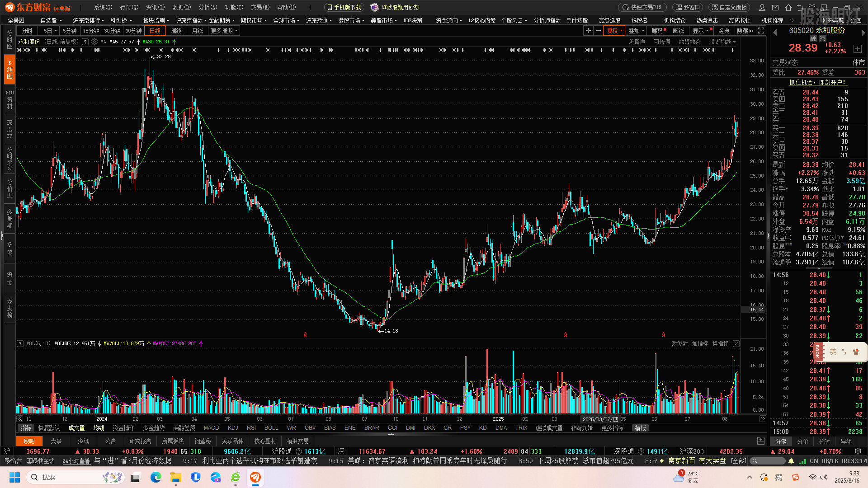
Task: Open the AI stock chat avatar icon
Action: point(374,7)
